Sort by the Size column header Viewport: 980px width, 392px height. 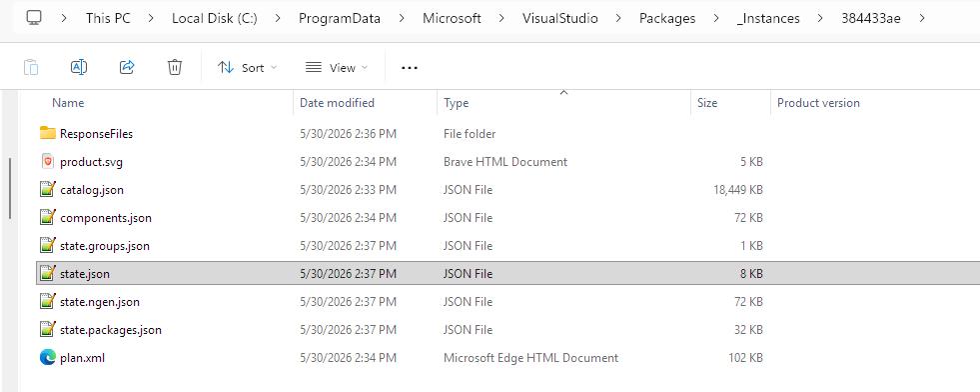[x=707, y=103]
